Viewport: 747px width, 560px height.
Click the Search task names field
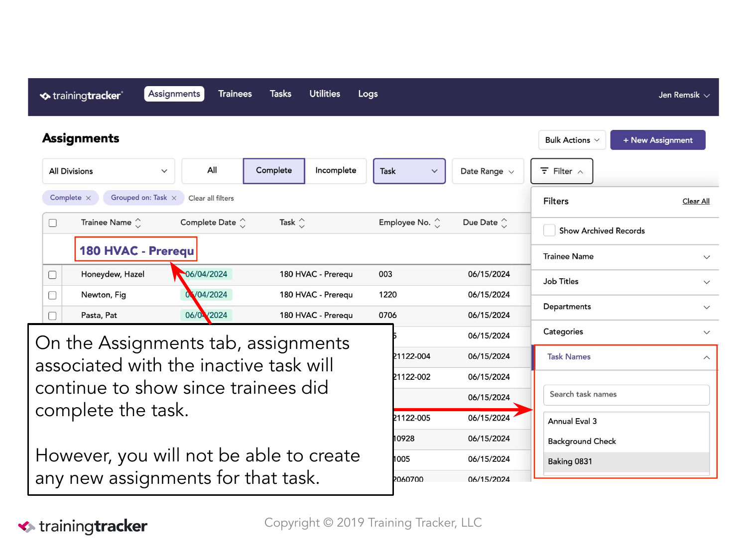(x=626, y=395)
